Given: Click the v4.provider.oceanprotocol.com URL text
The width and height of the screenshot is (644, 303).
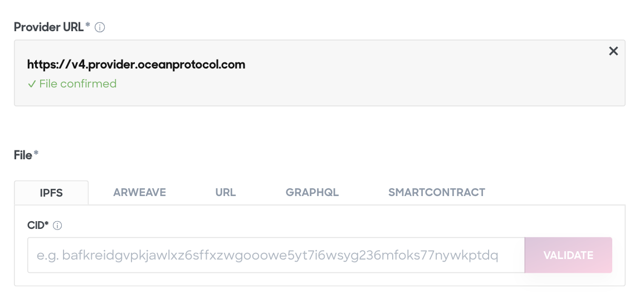Looking at the screenshot, I should [x=136, y=65].
